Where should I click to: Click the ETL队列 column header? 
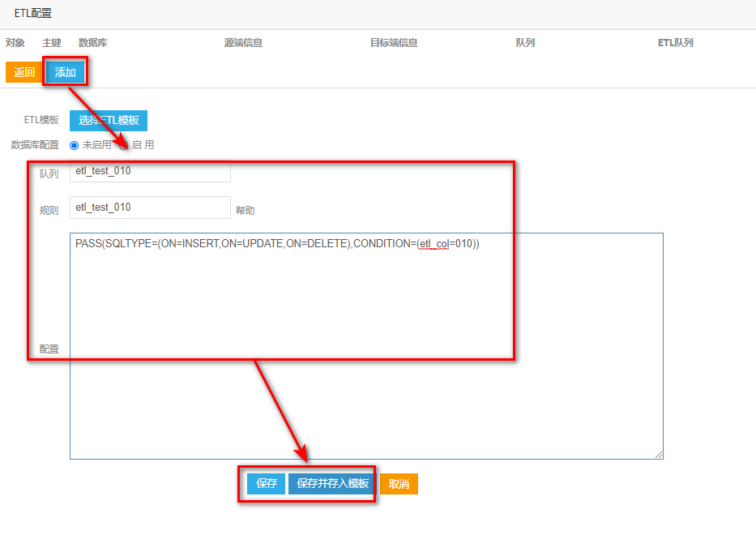click(x=675, y=43)
